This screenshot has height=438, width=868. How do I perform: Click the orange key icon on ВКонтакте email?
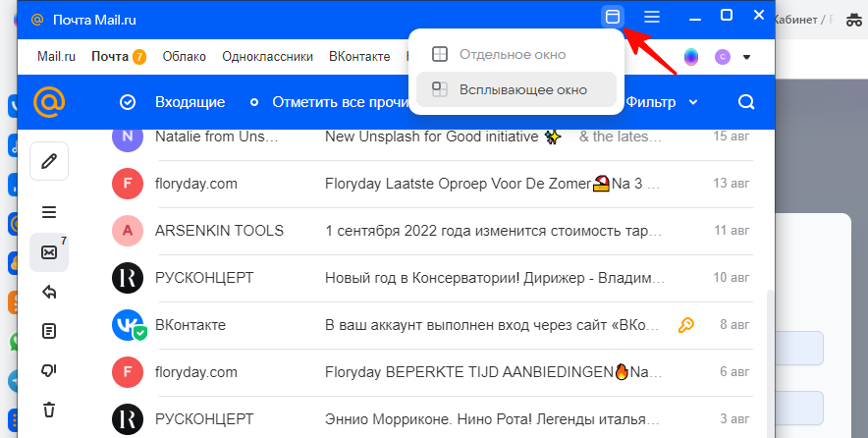(686, 325)
